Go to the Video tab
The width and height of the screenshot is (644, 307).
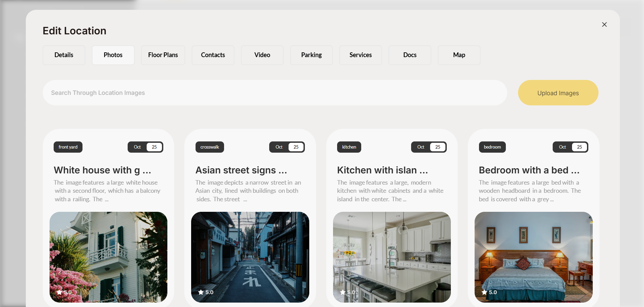pyautogui.click(x=262, y=55)
